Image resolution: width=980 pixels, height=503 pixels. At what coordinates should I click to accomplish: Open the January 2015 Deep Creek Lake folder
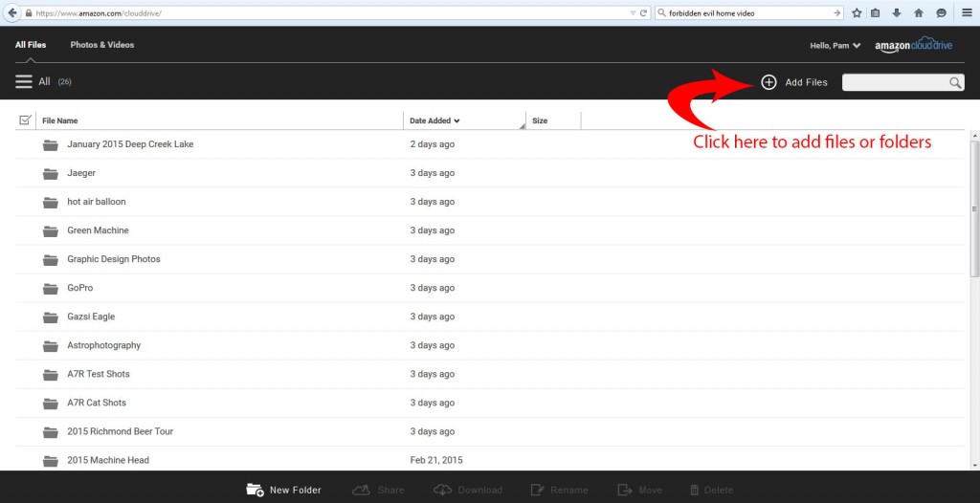[x=130, y=144]
